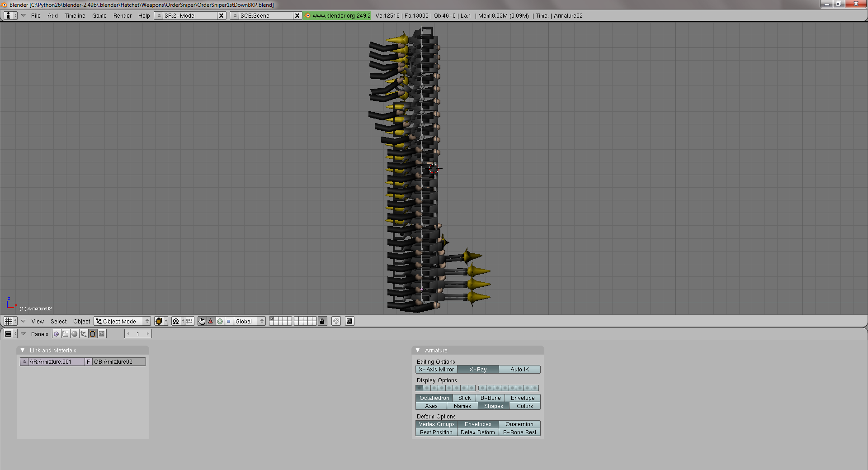Screen dimensions: 868x470
Task: Switch to the Object context axes icon
Action: coord(84,334)
